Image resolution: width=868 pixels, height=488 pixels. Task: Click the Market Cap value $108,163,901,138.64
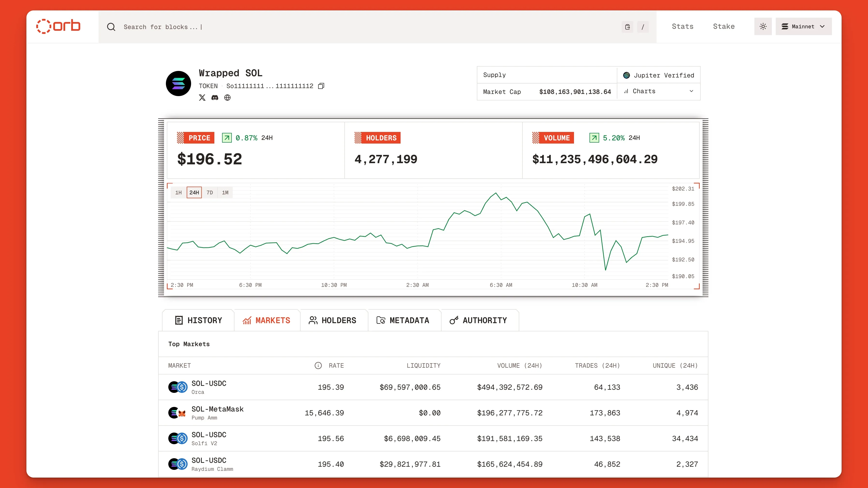pos(575,92)
